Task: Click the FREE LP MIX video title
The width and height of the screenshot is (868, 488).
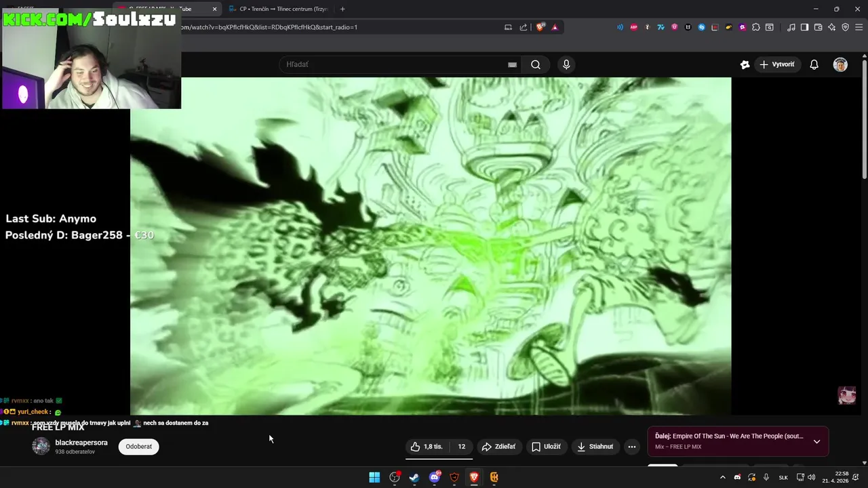Action: [58, 428]
